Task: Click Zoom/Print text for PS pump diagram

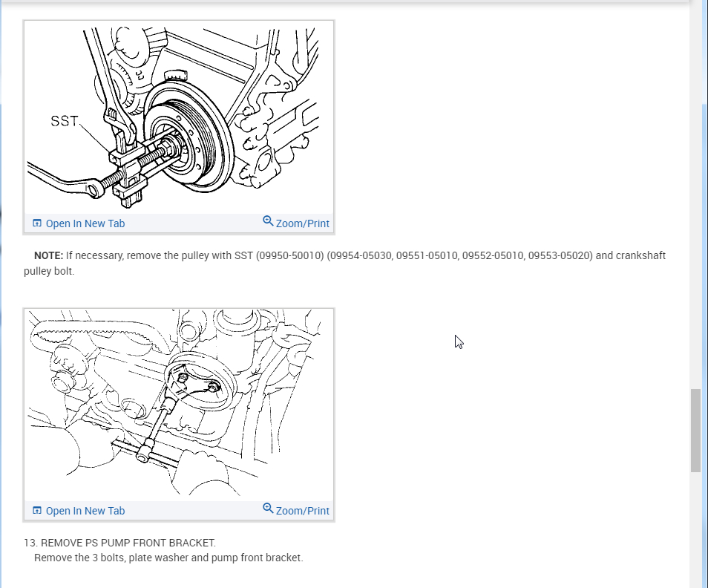Action: click(303, 511)
